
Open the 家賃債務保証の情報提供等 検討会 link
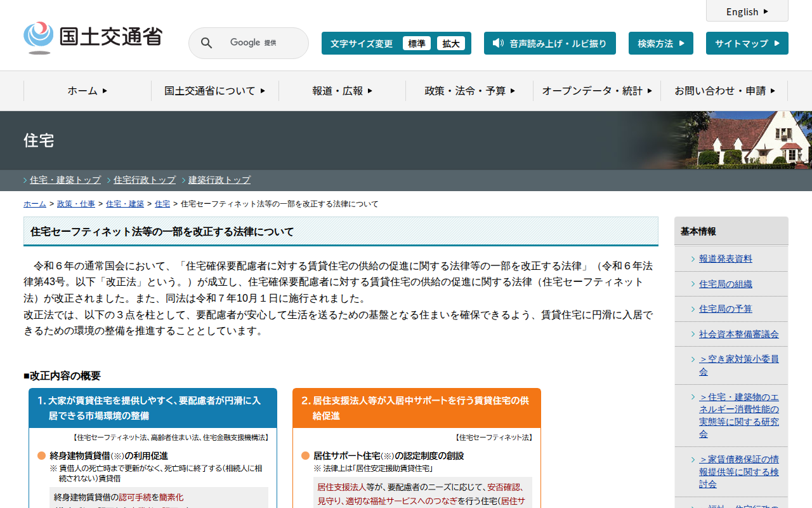[x=739, y=471]
